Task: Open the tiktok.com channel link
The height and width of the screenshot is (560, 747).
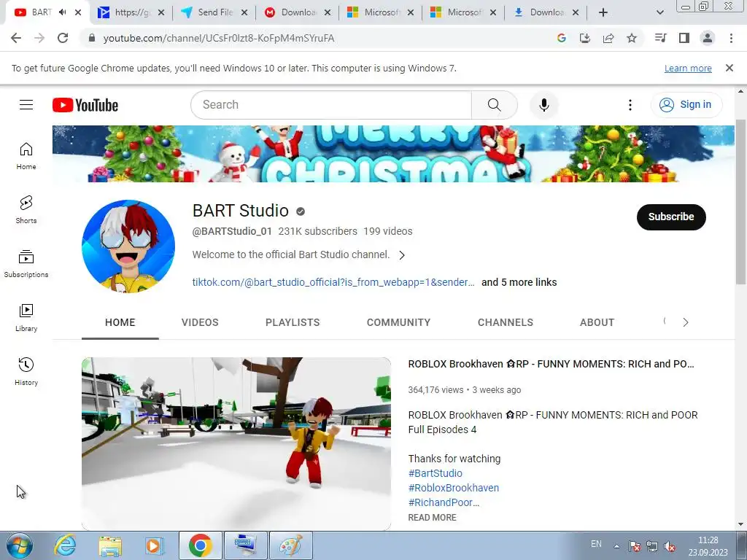Action: coord(333,282)
